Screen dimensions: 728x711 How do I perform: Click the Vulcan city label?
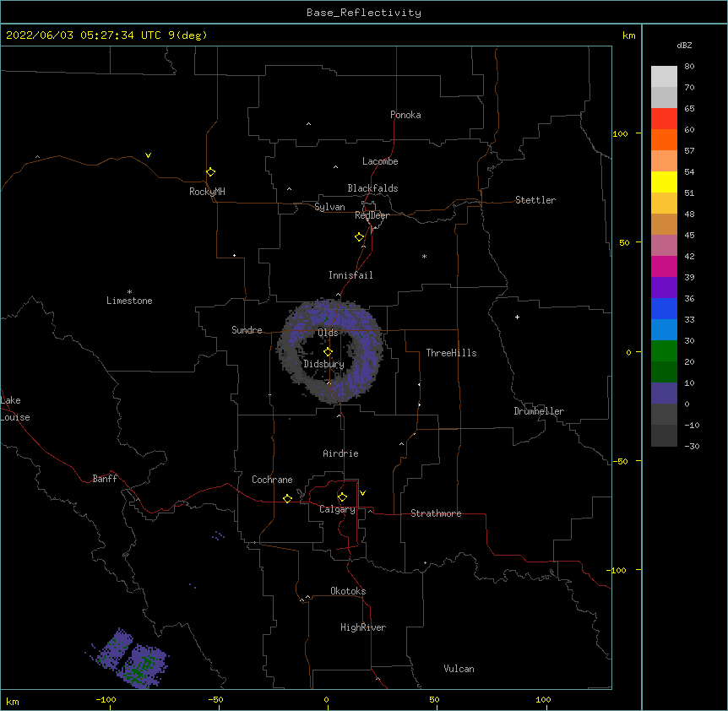(459, 669)
